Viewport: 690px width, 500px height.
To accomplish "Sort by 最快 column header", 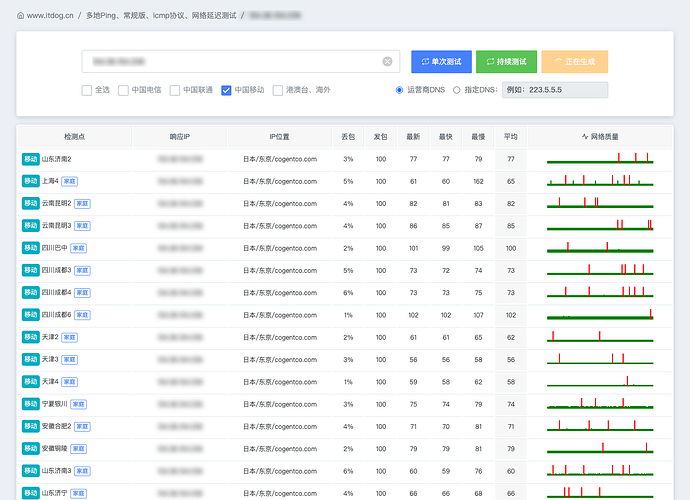I will [x=446, y=137].
